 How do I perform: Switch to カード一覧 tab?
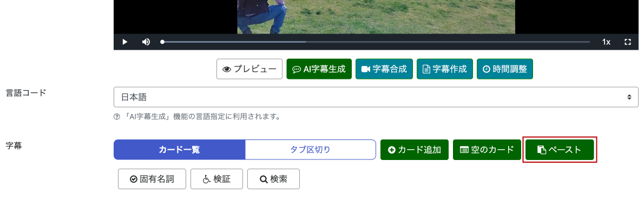click(x=180, y=150)
